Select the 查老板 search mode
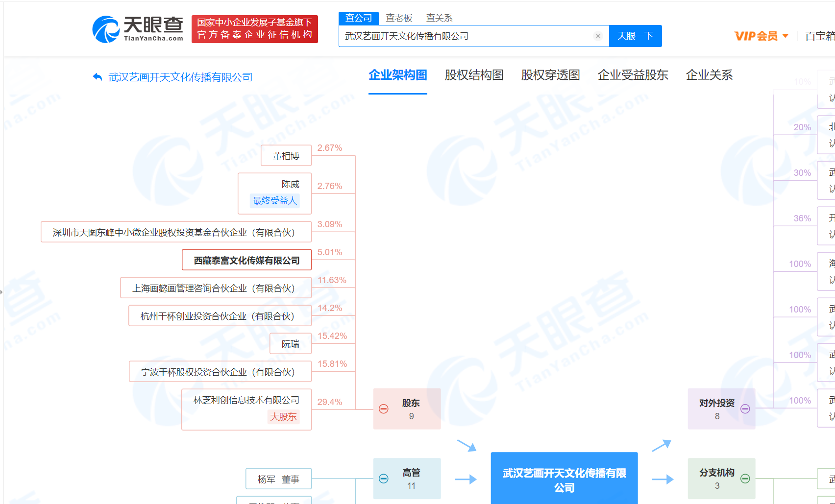This screenshot has height=504, width=835. pos(399,18)
